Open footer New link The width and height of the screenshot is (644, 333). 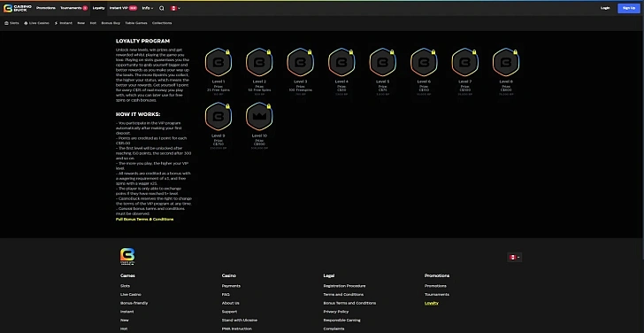(x=125, y=321)
